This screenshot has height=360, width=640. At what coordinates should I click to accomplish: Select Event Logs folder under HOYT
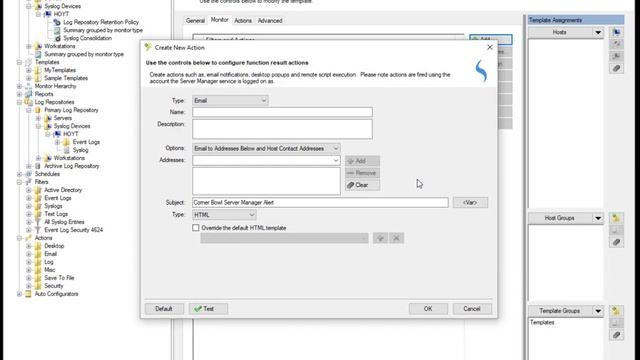[x=86, y=142]
